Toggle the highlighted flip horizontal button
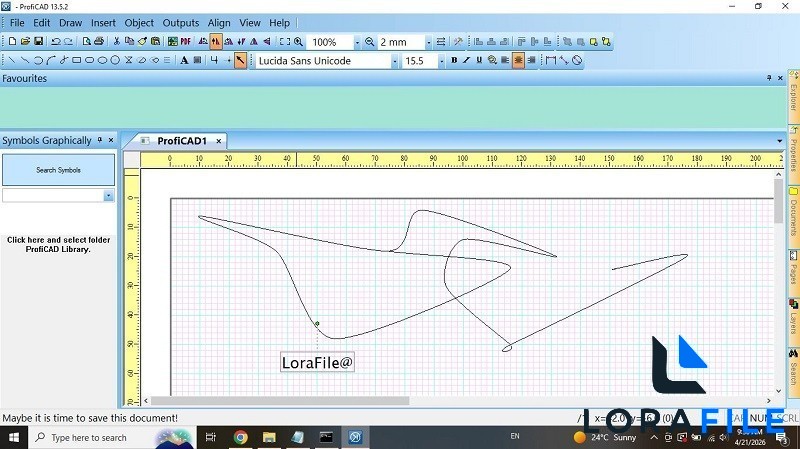 pyautogui.click(x=216, y=41)
